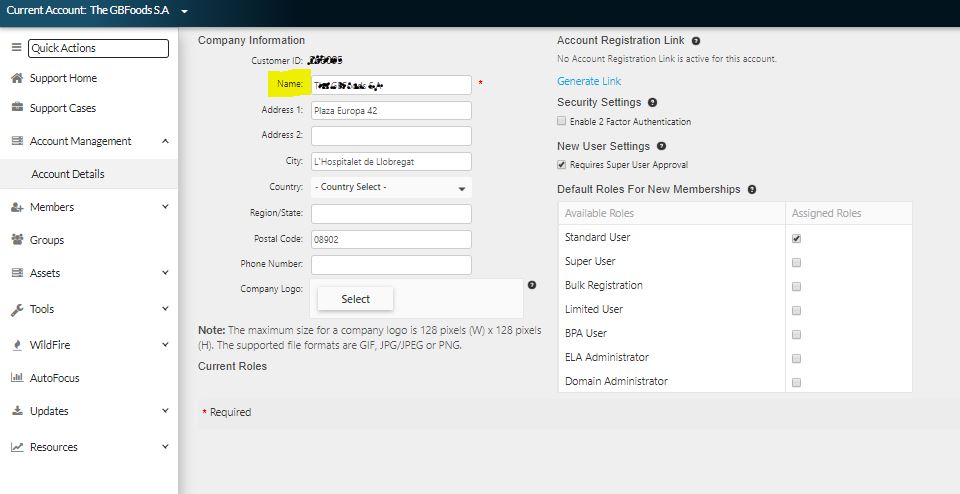Enable 2 Factor Authentication checkbox
Viewport: 960px width, 494px height.
pos(561,121)
